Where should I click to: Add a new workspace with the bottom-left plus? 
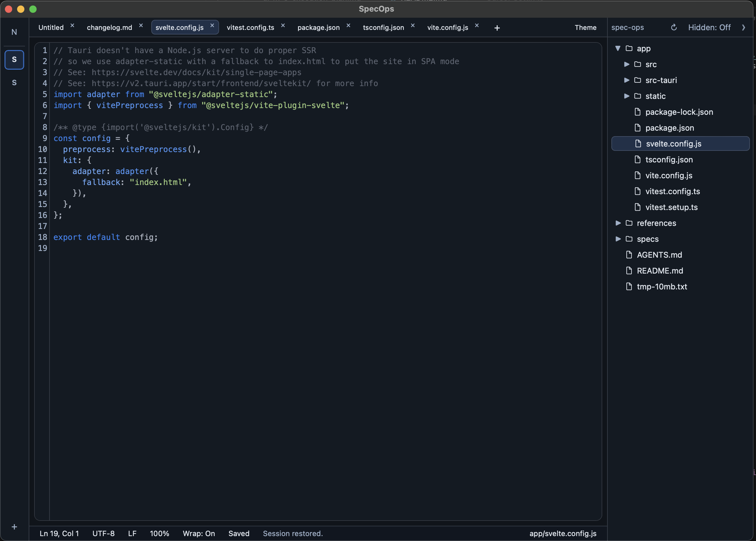point(14,527)
